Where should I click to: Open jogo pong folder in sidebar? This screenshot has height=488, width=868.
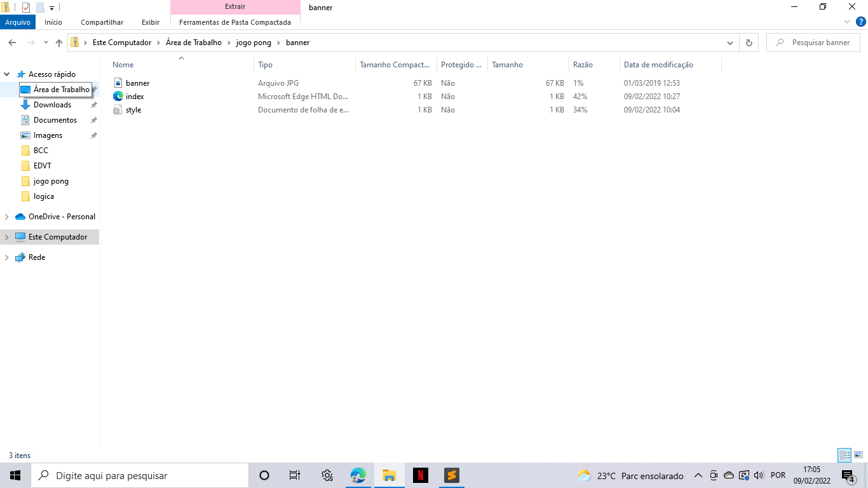[51, 181]
